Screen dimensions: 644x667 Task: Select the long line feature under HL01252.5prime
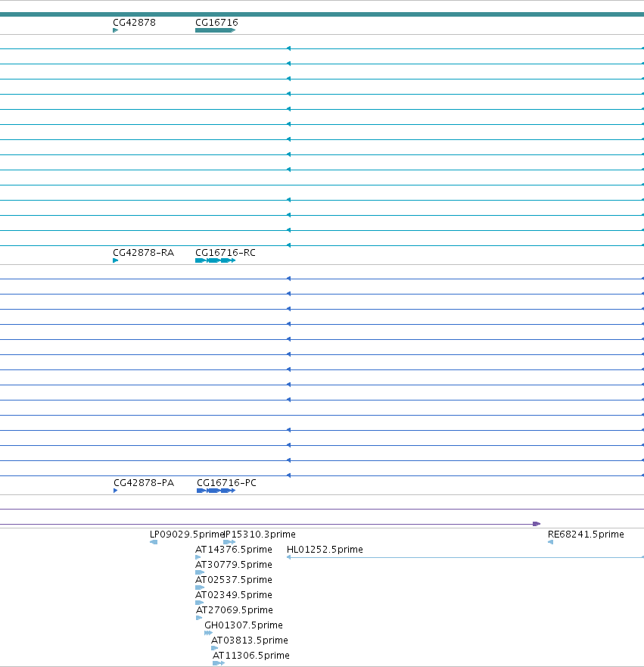tap(465, 557)
